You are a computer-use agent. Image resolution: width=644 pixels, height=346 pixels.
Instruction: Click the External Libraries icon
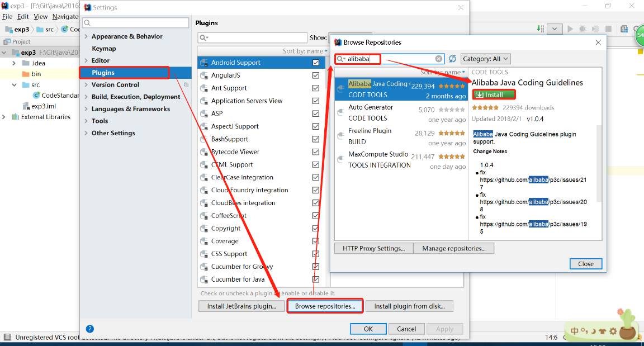(x=16, y=117)
